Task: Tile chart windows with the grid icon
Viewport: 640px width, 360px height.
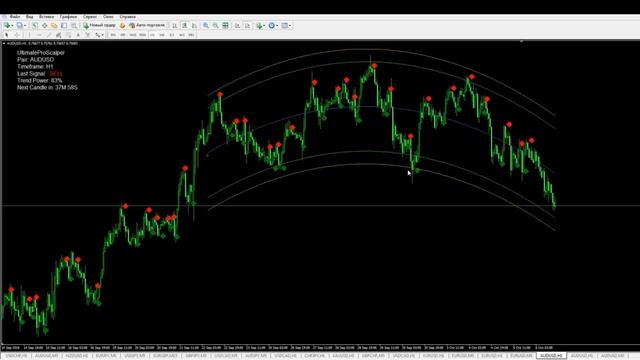Action: (225, 25)
